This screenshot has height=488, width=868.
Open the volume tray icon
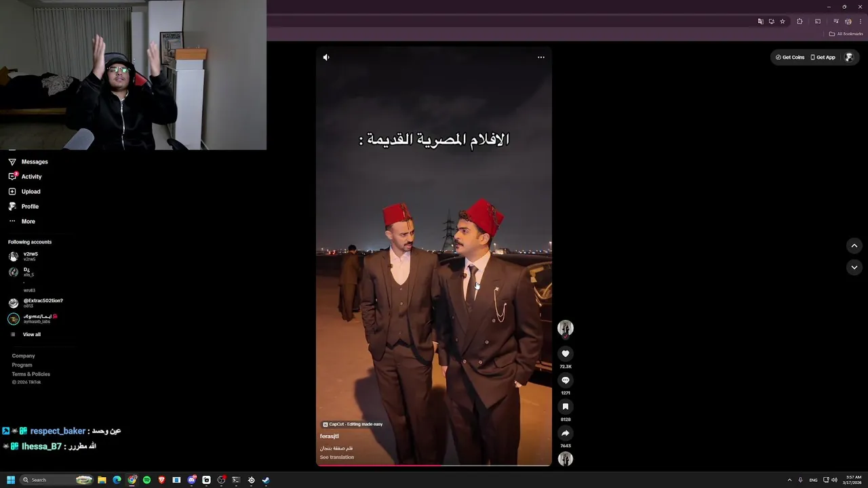834,480
